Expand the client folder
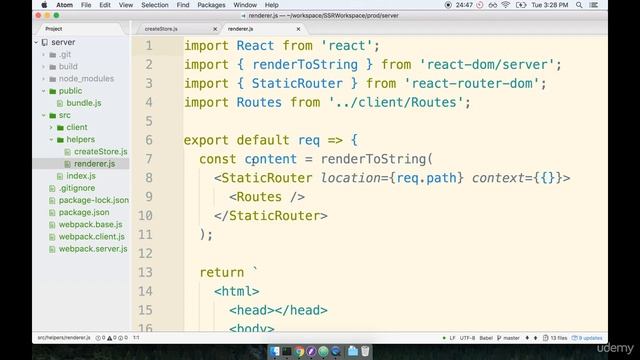 point(51,127)
